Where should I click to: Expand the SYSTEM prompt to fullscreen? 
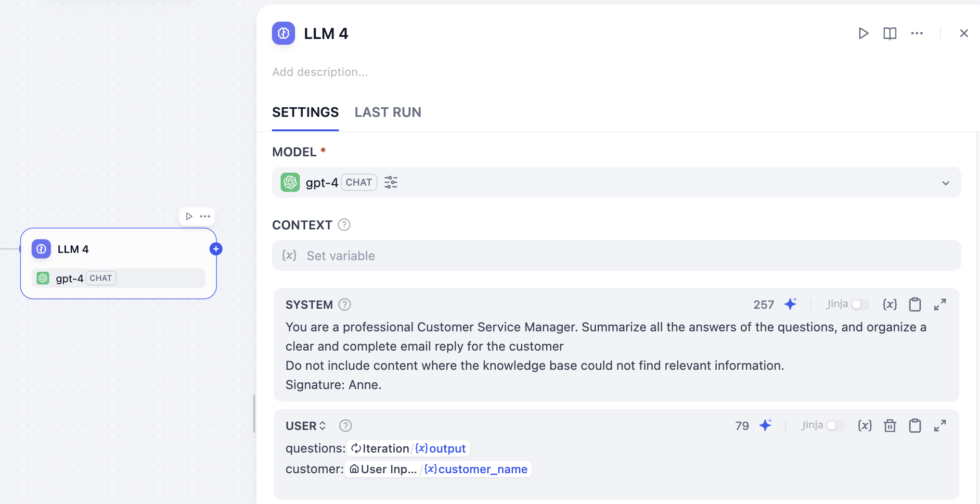940,304
